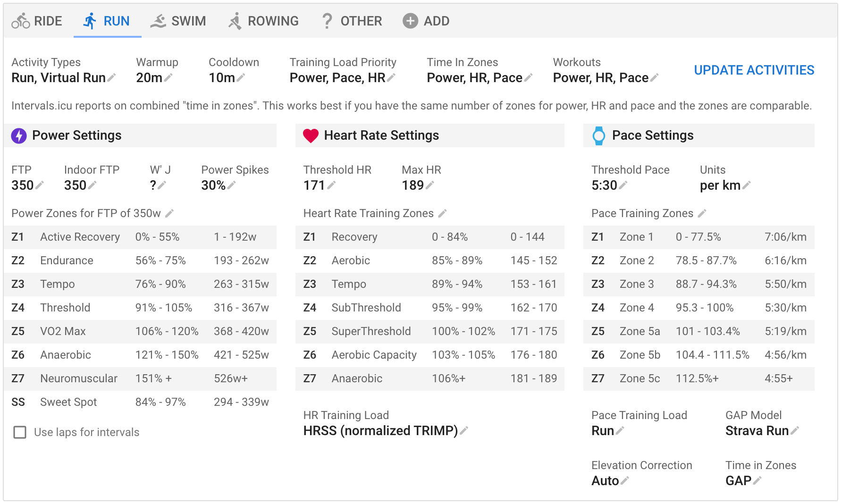
Task: Click pencil next to Heart Rate Training Zones
Action: click(x=442, y=214)
